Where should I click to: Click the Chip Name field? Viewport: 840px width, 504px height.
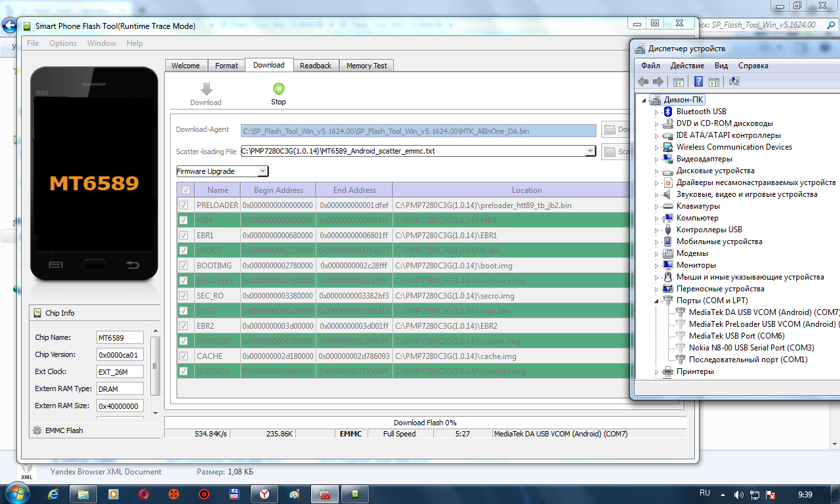[119, 337]
